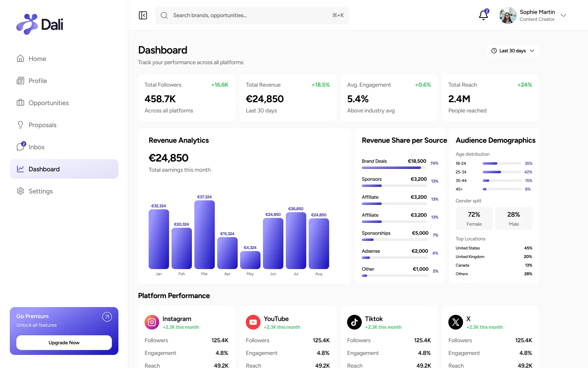Expand the user account chevron
The width and height of the screenshot is (588, 368).
pos(563,16)
